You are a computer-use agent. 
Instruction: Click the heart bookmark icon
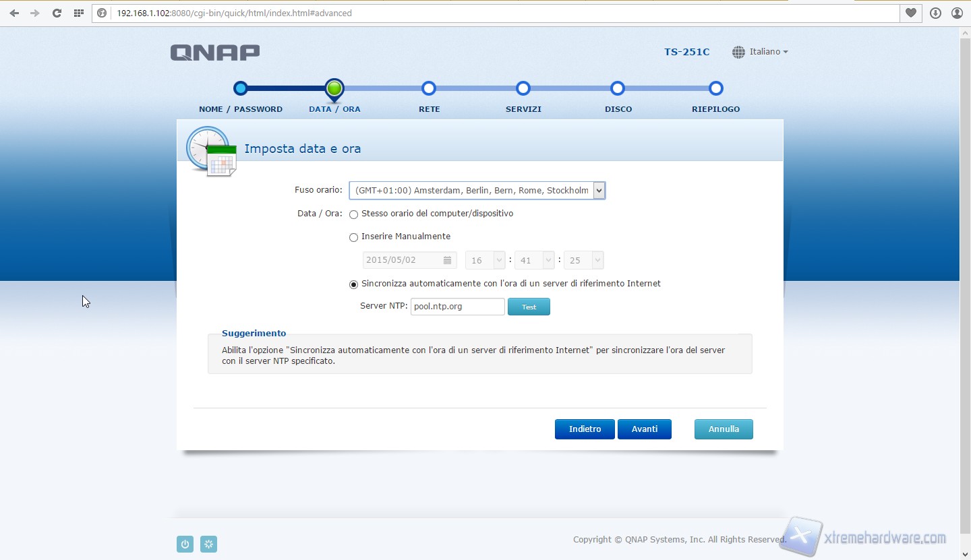pyautogui.click(x=911, y=13)
